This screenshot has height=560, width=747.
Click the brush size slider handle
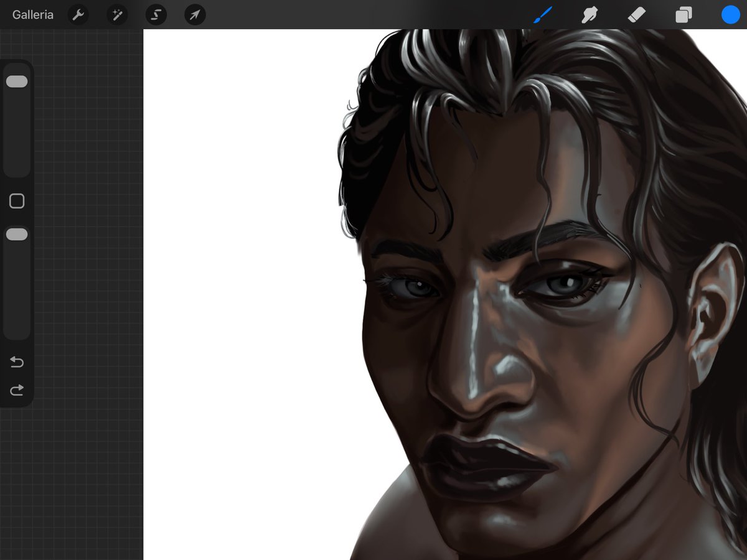pos(17,82)
